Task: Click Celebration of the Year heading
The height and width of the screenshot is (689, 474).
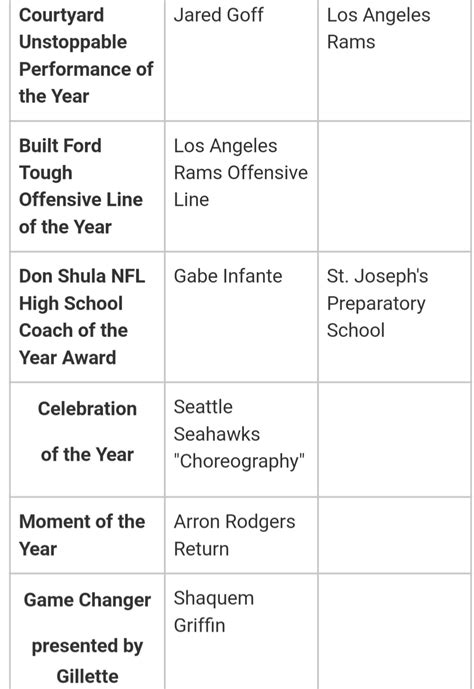Action: pyautogui.click(x=87, y=432)
